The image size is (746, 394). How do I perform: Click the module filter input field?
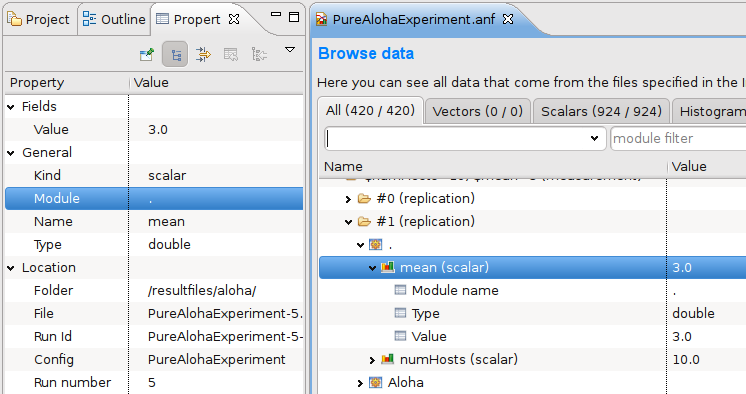coord(678,138)
